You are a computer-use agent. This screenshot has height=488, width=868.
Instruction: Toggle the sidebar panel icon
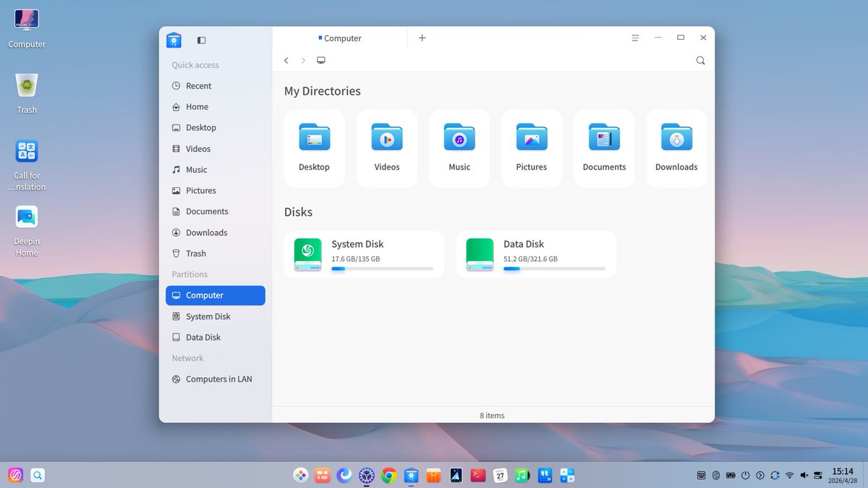click(x=201, y=40)
